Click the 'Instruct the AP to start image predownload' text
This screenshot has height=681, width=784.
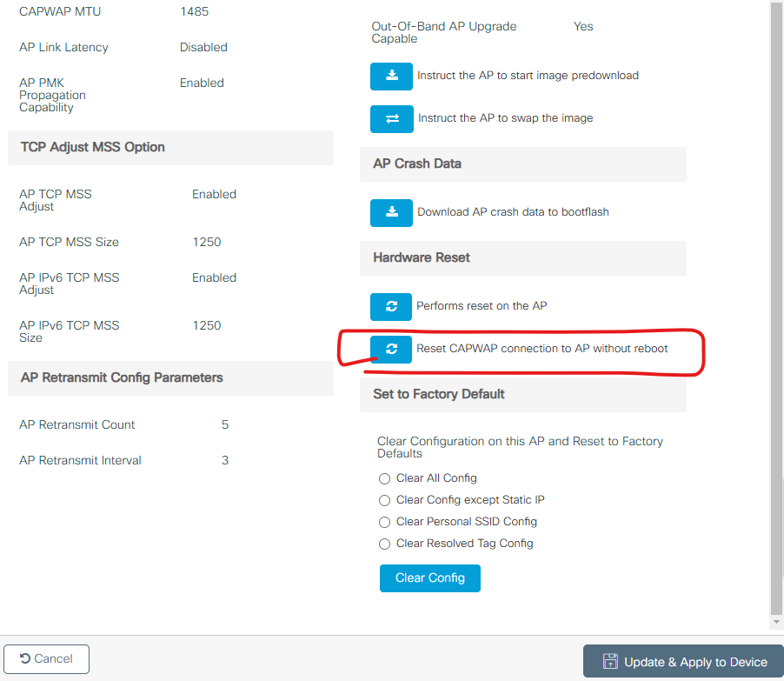528,76
